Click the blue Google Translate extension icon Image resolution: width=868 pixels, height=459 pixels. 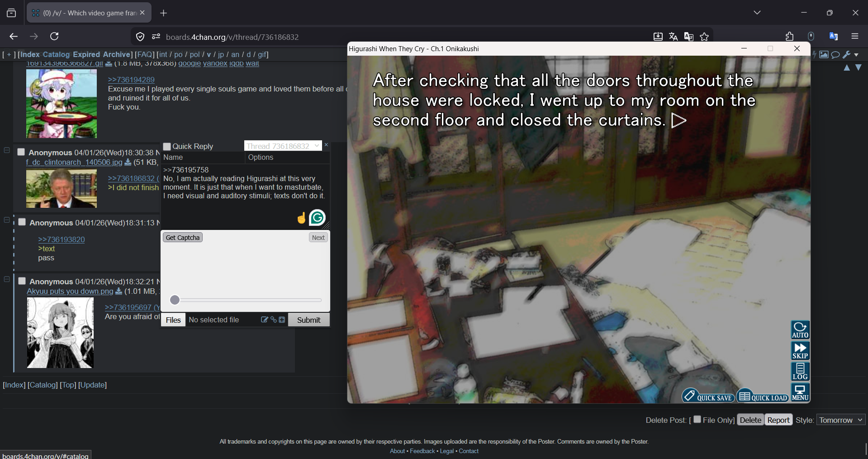833,37
